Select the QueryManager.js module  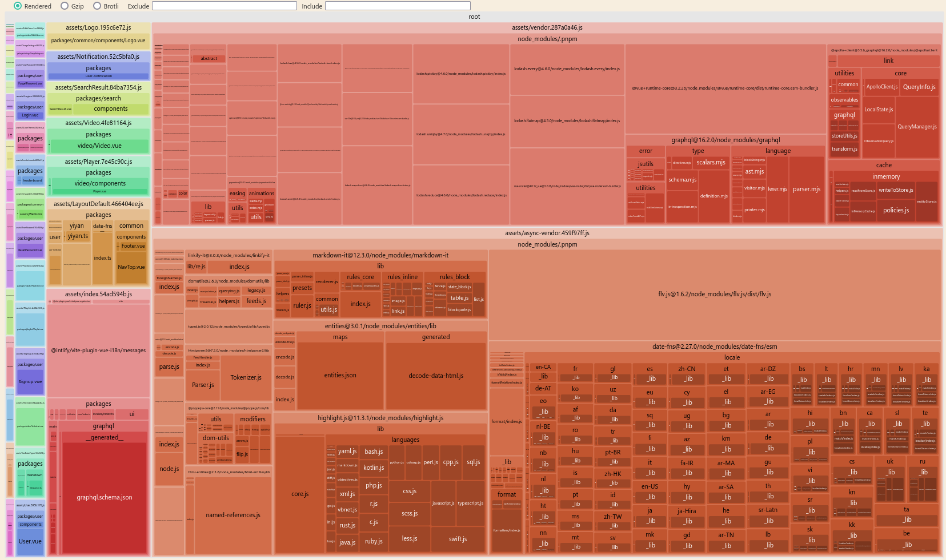coord(917,127)
